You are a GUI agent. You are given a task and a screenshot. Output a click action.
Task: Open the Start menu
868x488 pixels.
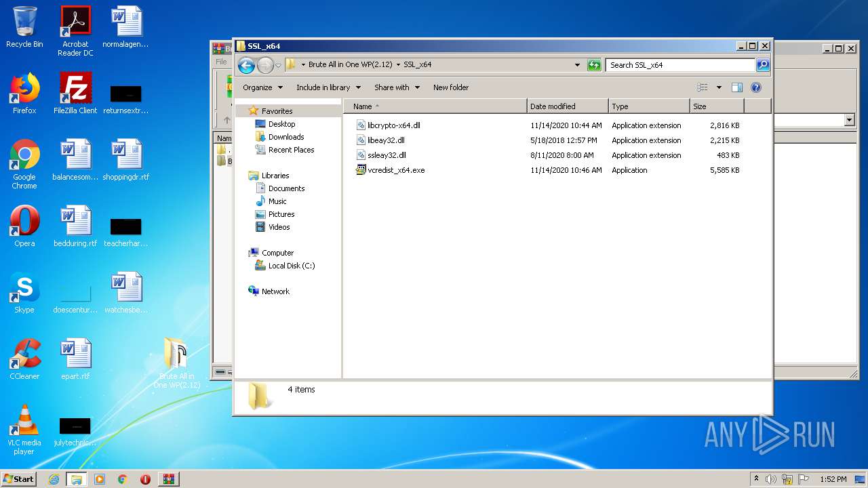19,479
